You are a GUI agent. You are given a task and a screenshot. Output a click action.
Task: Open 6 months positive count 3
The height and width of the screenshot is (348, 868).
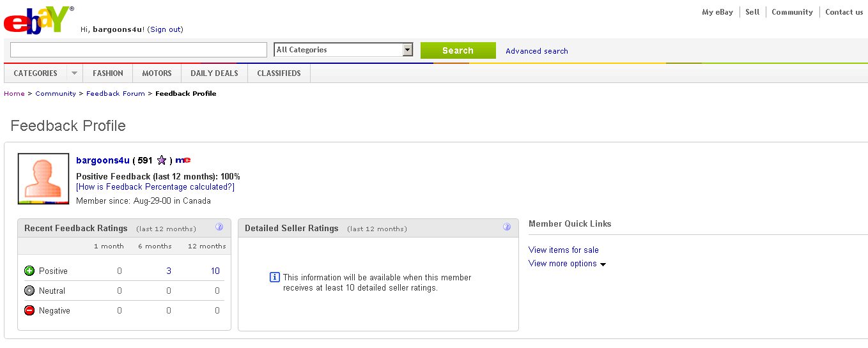pyautogui.click(x=169, y=271)
